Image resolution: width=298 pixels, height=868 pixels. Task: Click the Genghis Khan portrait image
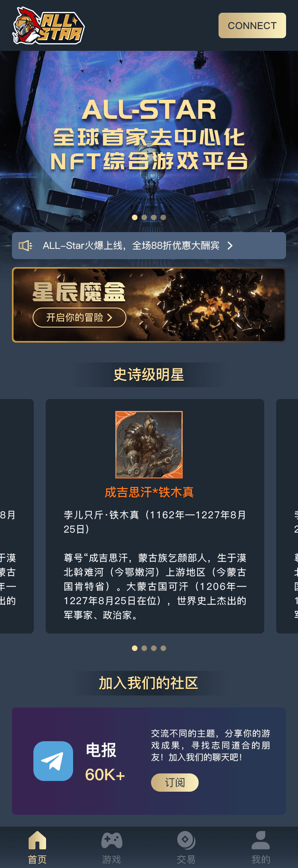(149, 445)
